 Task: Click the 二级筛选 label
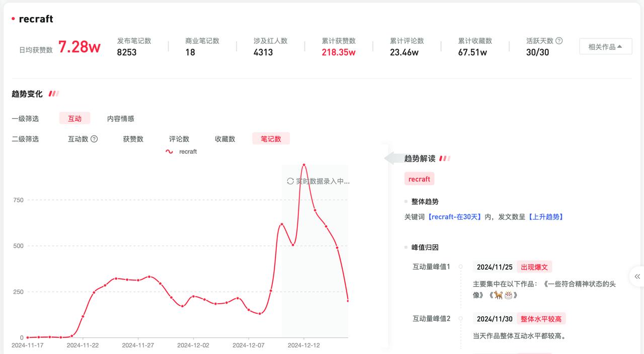(25, 139)
